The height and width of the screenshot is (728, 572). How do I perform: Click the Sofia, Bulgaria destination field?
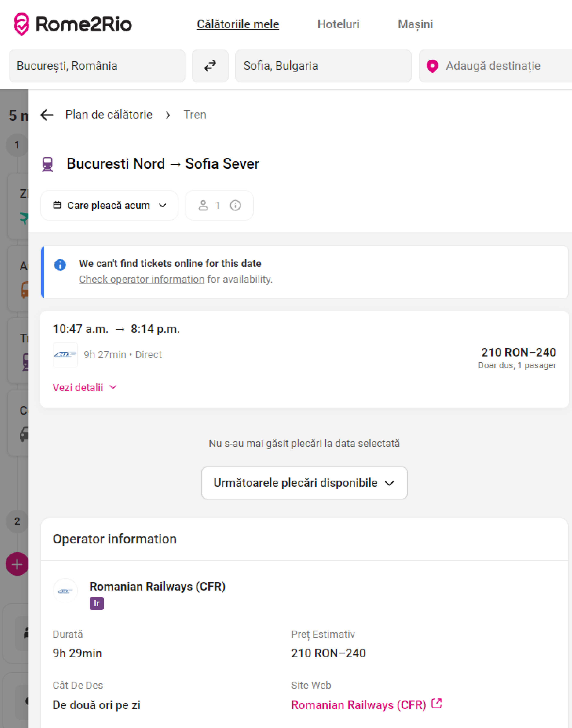coord(323,66)
